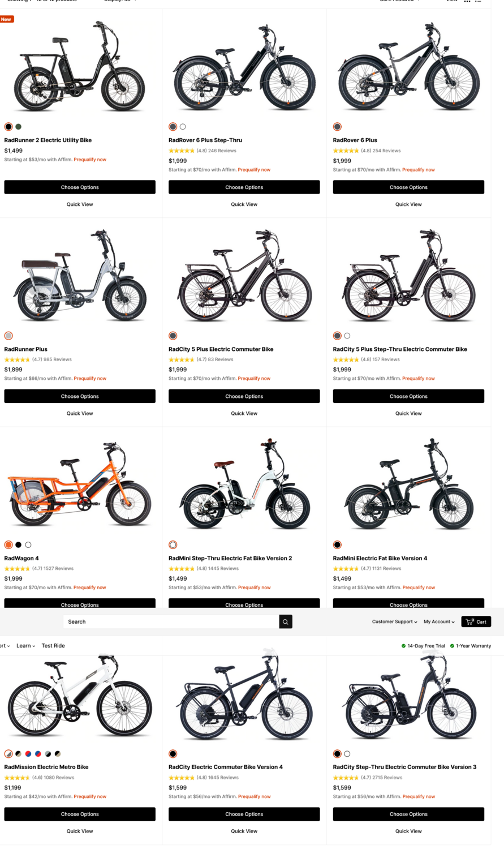Viewport: 504px width, 849px height.
Task: Click the search magnifier icon
Action: pyautogui.click(x=286, y=621)
